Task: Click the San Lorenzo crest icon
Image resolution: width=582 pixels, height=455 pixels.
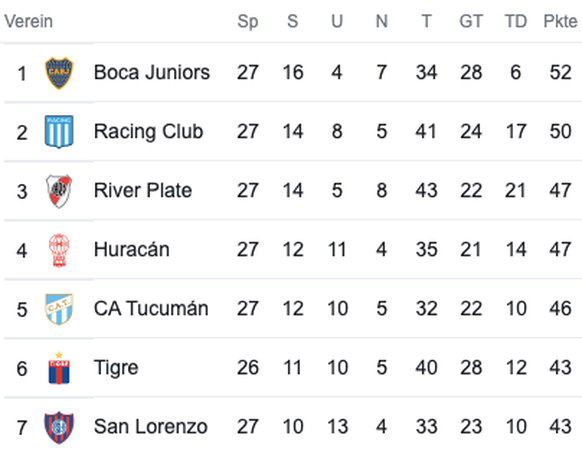Action: [x=59, y=427]
